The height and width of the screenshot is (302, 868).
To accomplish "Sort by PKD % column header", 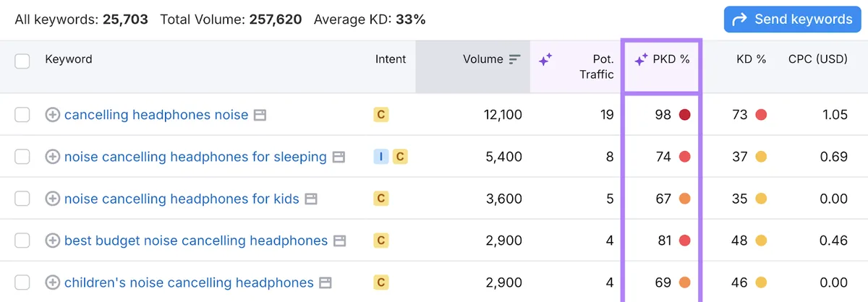I will pyautogui.click(x=671, y=59).
